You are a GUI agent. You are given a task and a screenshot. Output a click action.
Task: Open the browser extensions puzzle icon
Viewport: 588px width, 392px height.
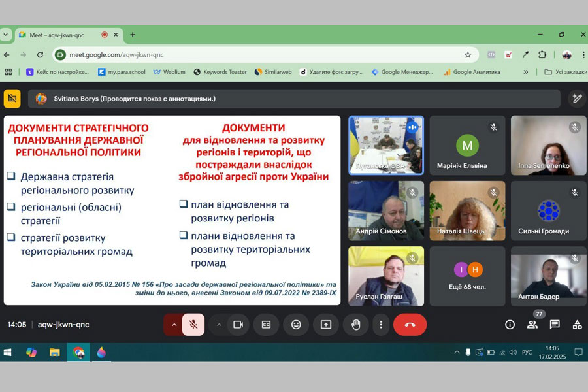click(542, 55)
